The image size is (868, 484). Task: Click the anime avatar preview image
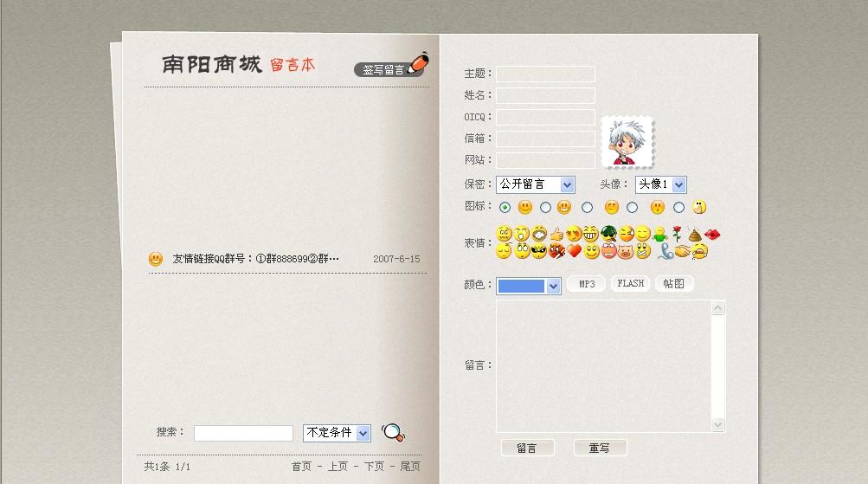coord(627,142)
